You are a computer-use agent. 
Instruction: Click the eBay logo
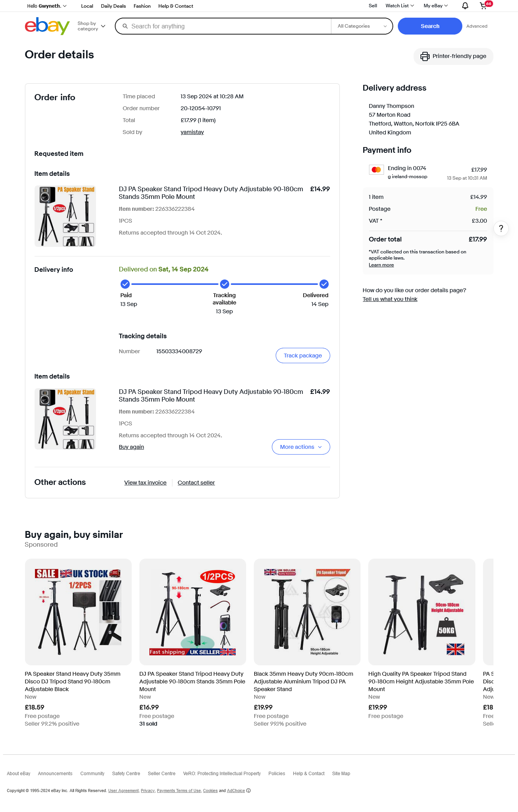click(47, 26)
